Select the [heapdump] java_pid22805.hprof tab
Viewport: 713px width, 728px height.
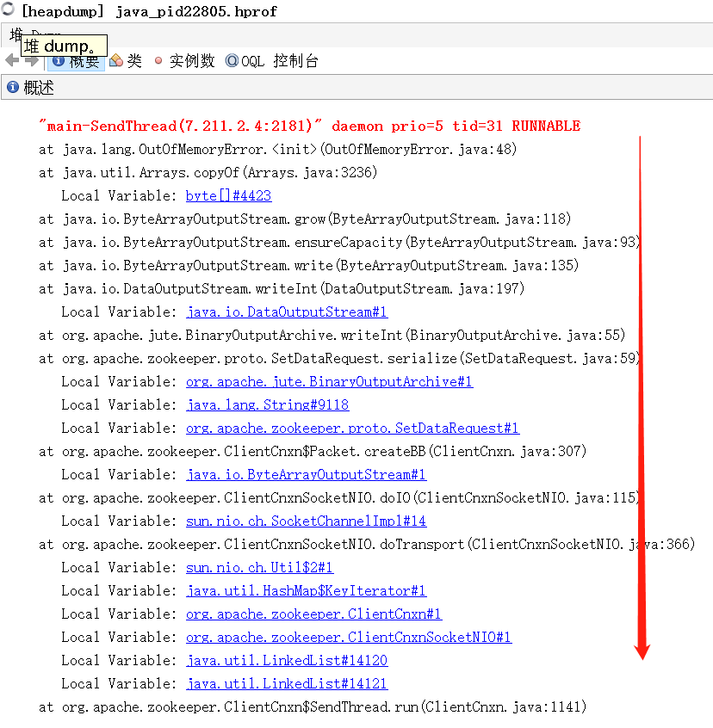tap(149, 11)
